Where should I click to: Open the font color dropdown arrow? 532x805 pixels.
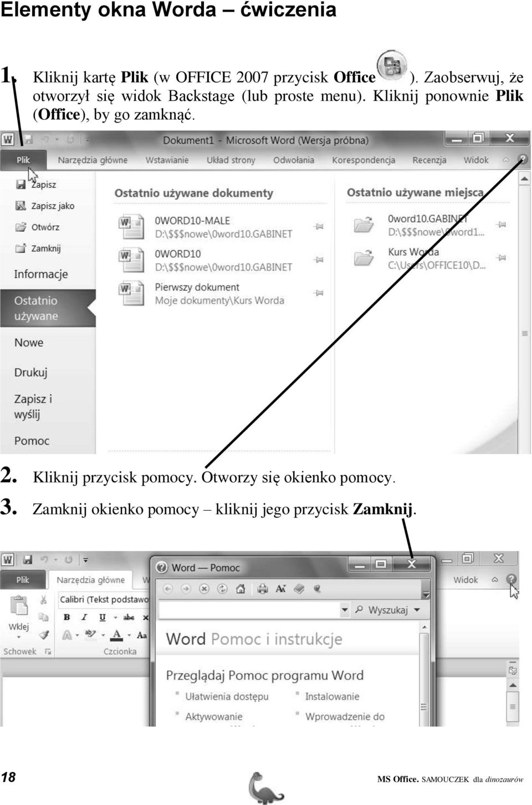129,636
